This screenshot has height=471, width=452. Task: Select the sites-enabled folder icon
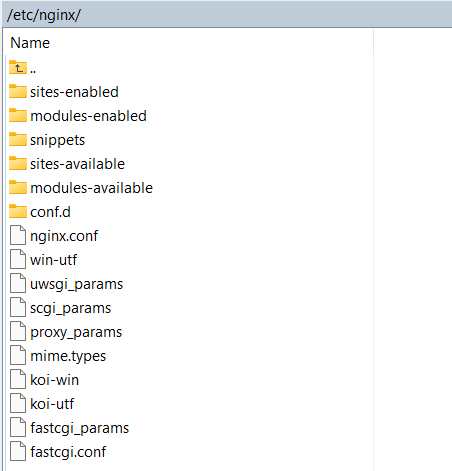point(18,92)
